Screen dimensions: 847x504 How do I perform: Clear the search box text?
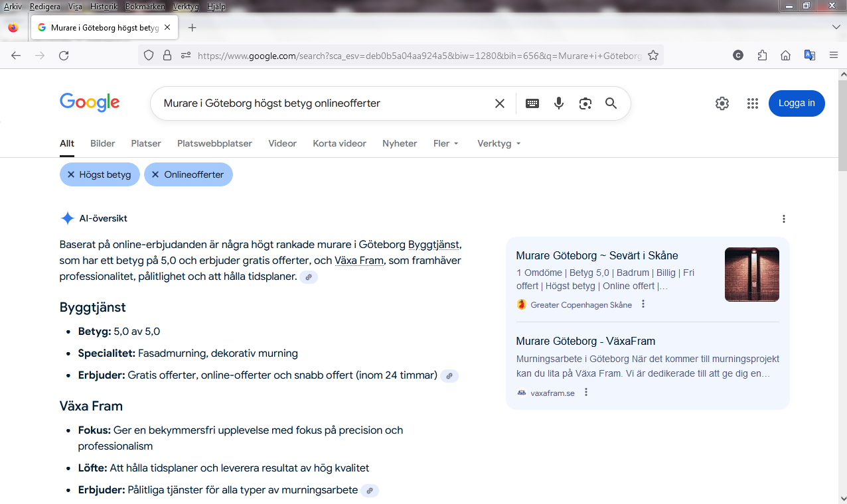tap(500, 103)
